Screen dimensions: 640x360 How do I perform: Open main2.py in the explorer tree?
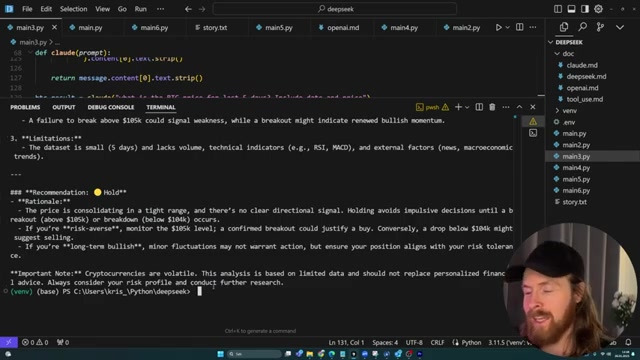pos(576,145)
